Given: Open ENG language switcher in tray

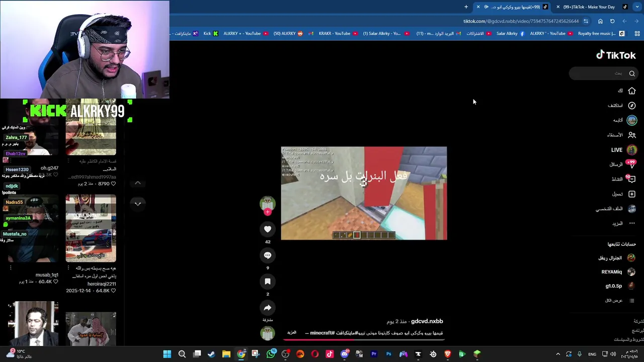Looking at the screenshot, I should (x=593, y=354).
